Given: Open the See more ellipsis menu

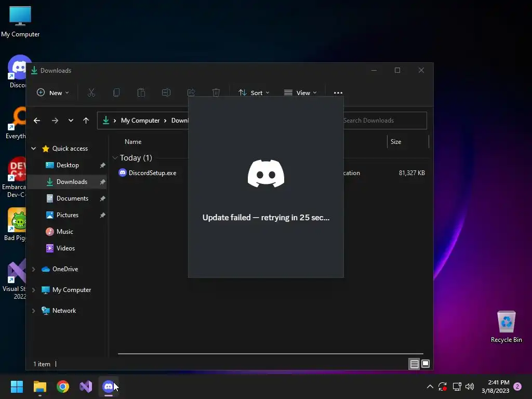Looking at the screenshot, I should (x=338, y=92).
